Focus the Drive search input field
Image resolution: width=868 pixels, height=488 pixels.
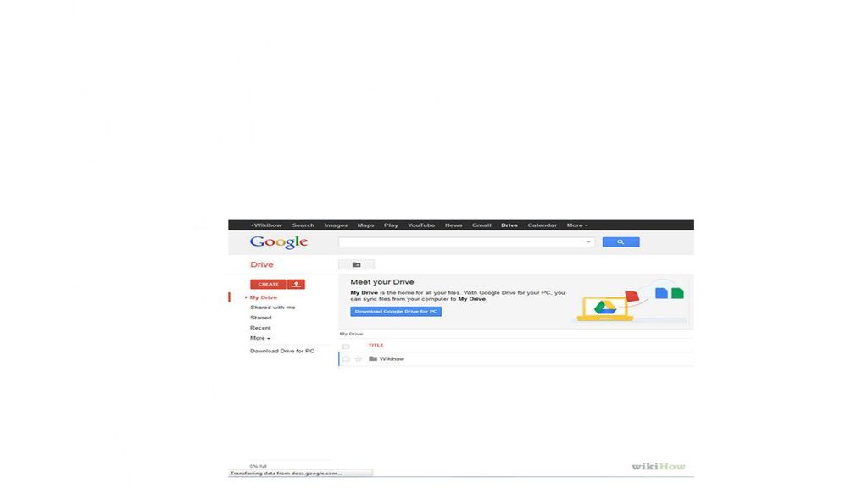461,241
